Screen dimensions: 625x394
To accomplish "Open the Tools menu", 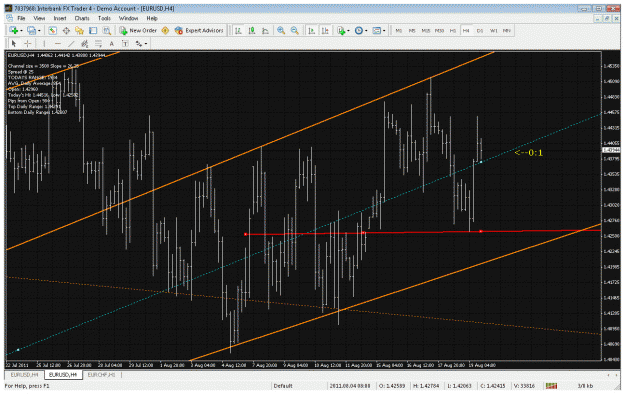I will (x=104, y=18).
